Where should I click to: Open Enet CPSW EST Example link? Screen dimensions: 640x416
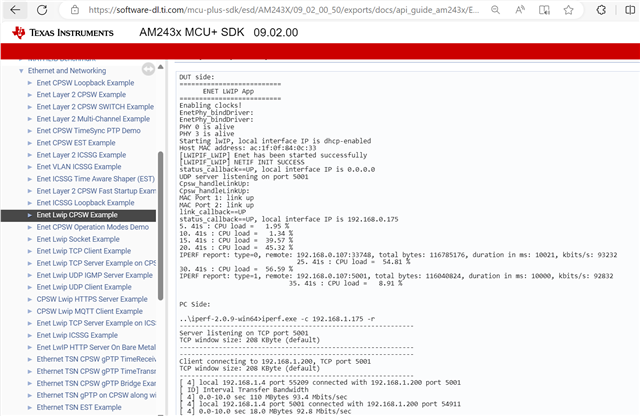pos(76,143)
